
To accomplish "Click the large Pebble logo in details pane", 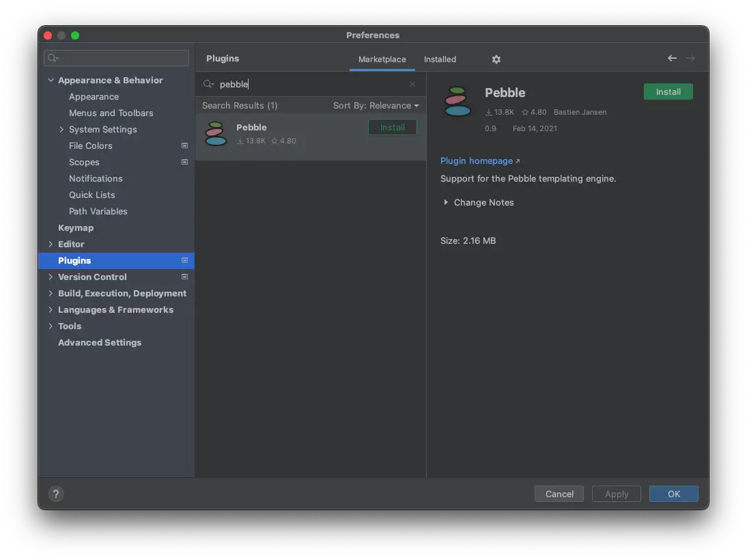I will [457, 102].
